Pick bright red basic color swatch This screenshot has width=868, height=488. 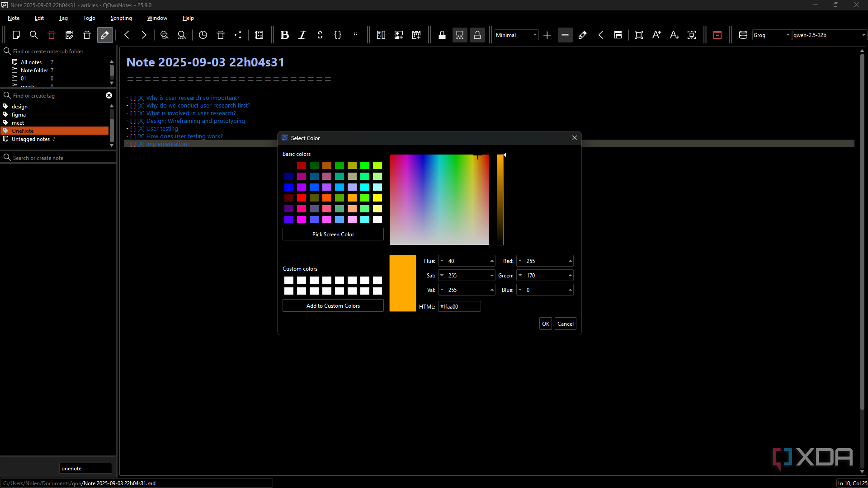tap(302, 198)
